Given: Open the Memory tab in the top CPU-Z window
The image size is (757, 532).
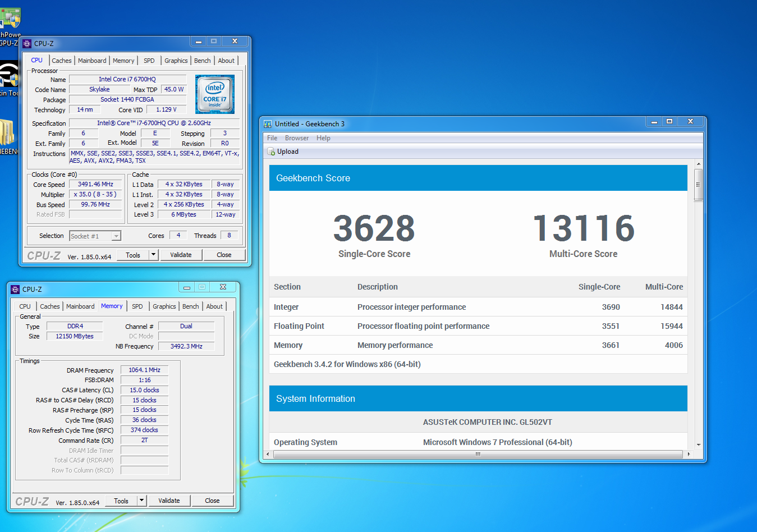Looking at the screenshot, I should click(x=123, y=61).
